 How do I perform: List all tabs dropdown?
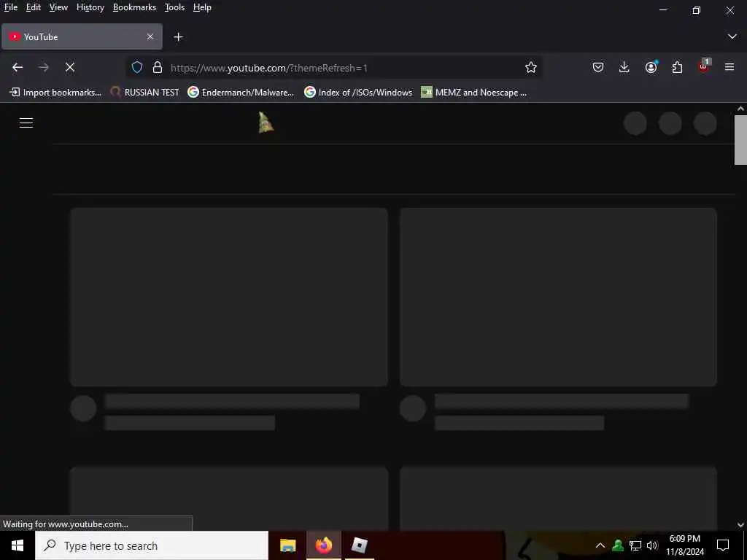tap(732, 36)
